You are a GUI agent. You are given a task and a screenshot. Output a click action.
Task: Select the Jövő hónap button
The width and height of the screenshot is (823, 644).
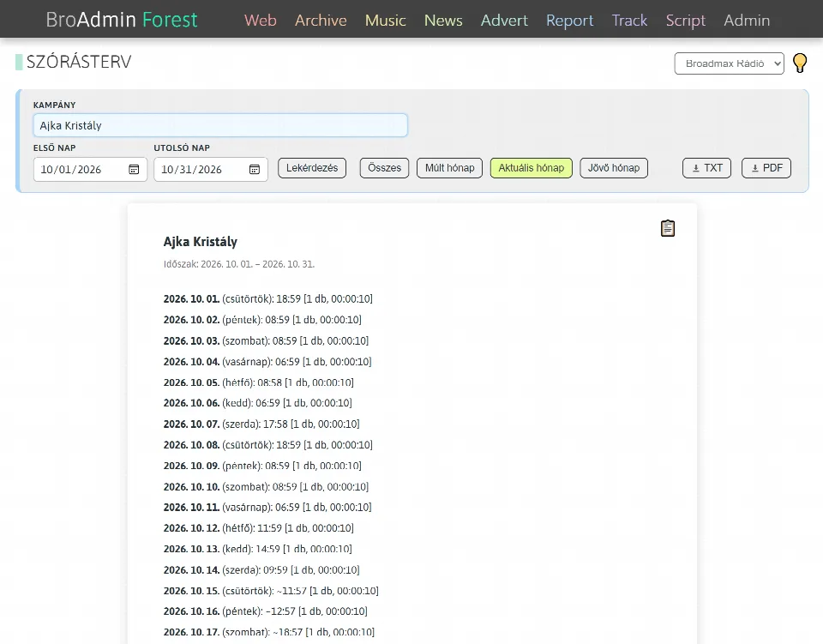pyautogui.click(x=614, y=168)
